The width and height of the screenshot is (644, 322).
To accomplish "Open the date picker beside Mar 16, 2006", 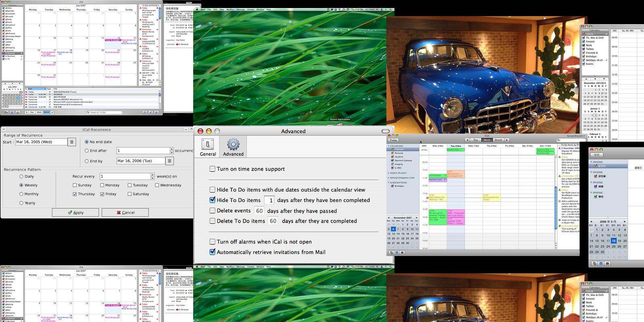I will [x=169, y=161].
